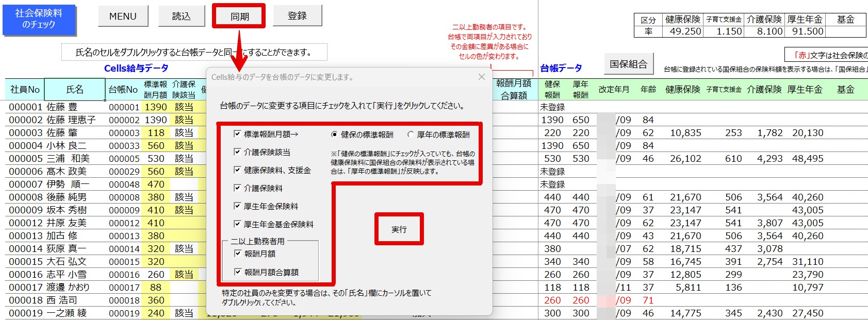Image resolution: width=868 pixels, height=320 pixels.
Task: Click the 厚生年金 rate value 91.500
Action: (x=808, y=31)
